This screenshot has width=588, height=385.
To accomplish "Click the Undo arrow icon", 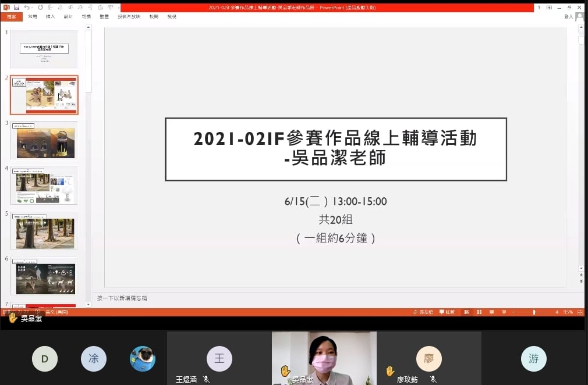I will [27, 8].
